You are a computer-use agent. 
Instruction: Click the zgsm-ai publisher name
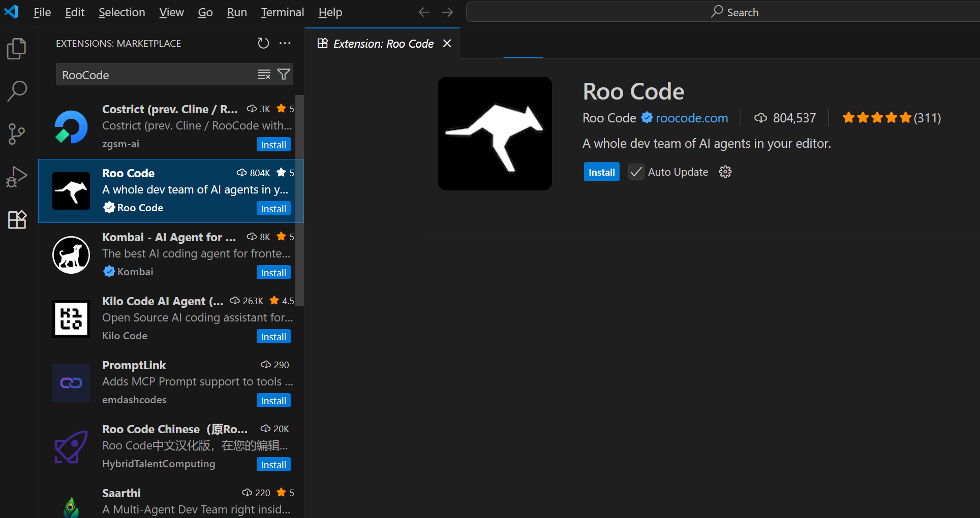point(120,144)
